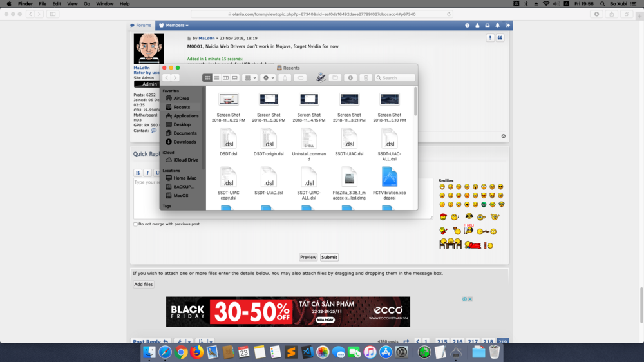Check 'Do not merge with previous post'
This screenshot has width=644, height=362.
click(x=135, y=224)
